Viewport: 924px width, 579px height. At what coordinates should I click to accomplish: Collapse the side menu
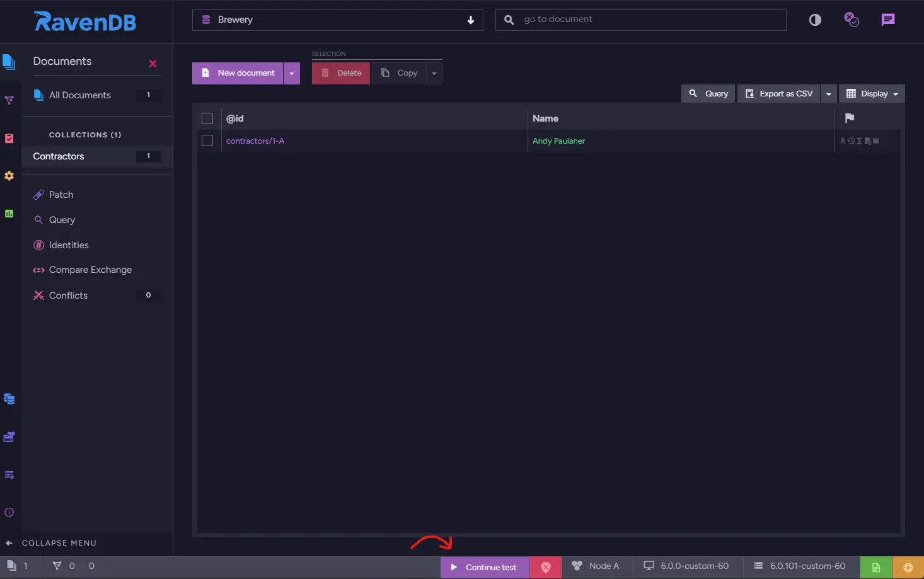(51, 543)
